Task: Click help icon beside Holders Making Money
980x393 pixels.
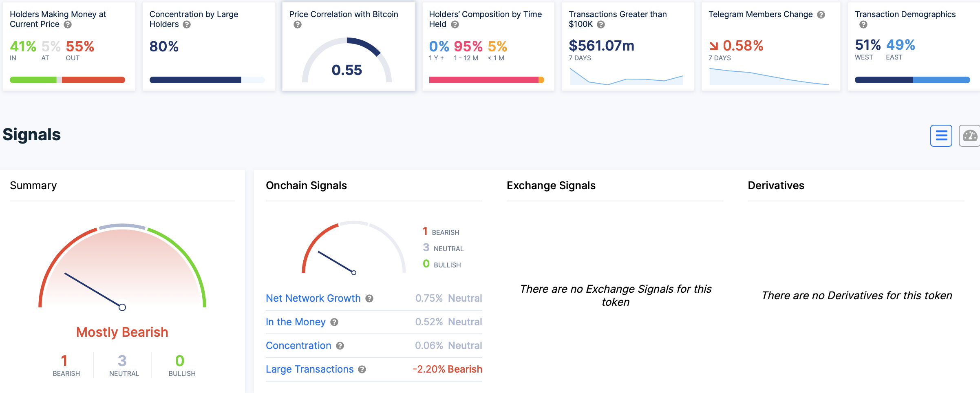Action: pyautogui.click(x=68, y=24)
